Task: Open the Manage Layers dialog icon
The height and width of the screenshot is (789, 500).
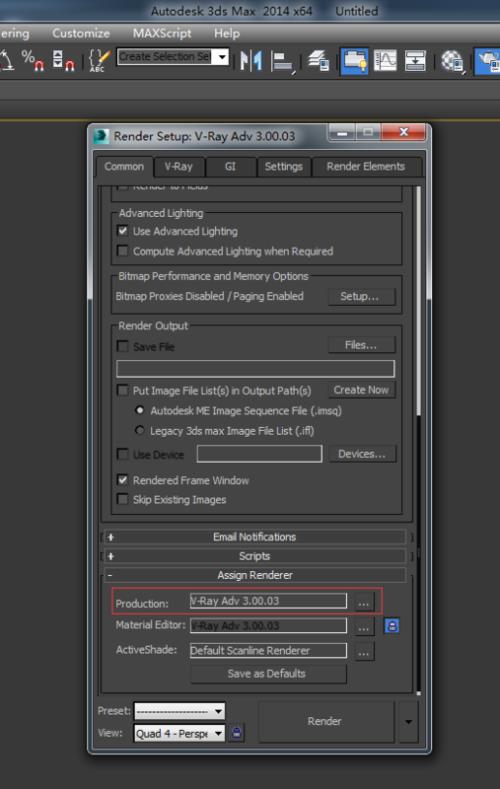Action: 318,61
